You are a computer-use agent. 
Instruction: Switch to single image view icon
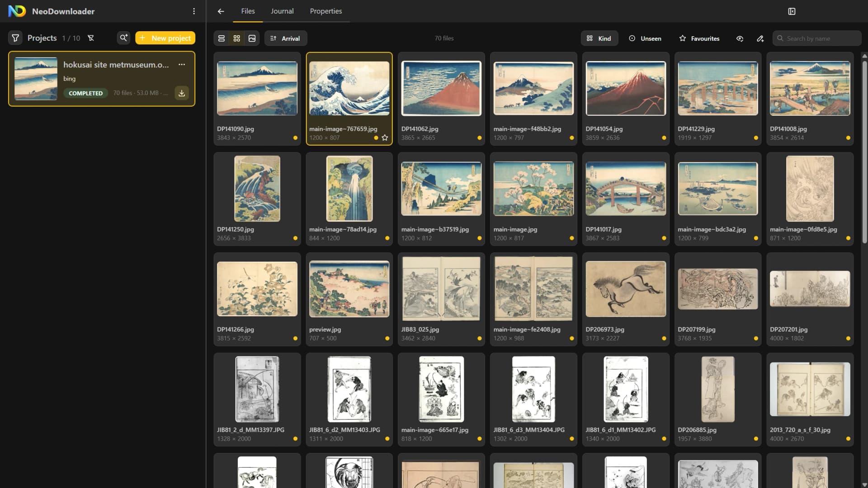pyautogui.click(x=252, y=38)
